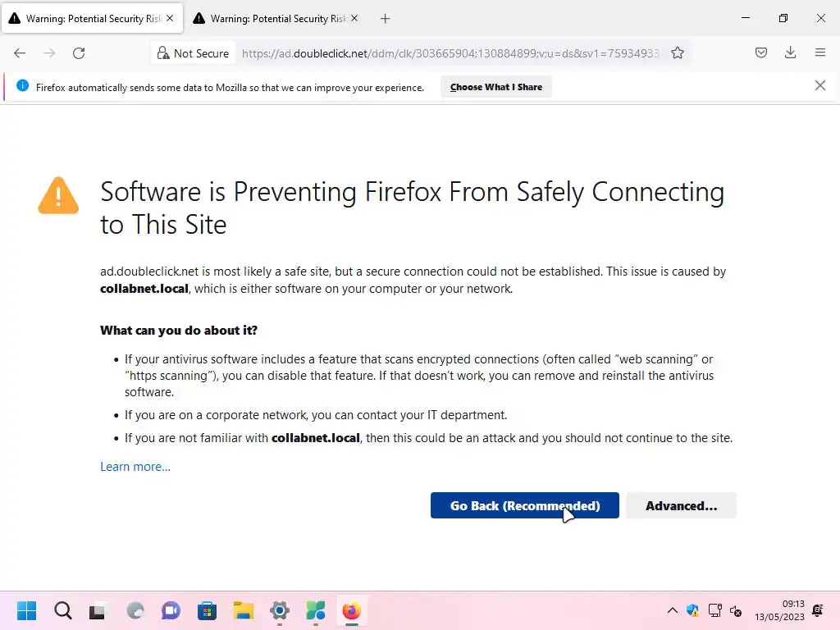The height and width of the screenshot is (630, 840).
Task: Click the Back navigation arrow
Action: pos(20,53)
